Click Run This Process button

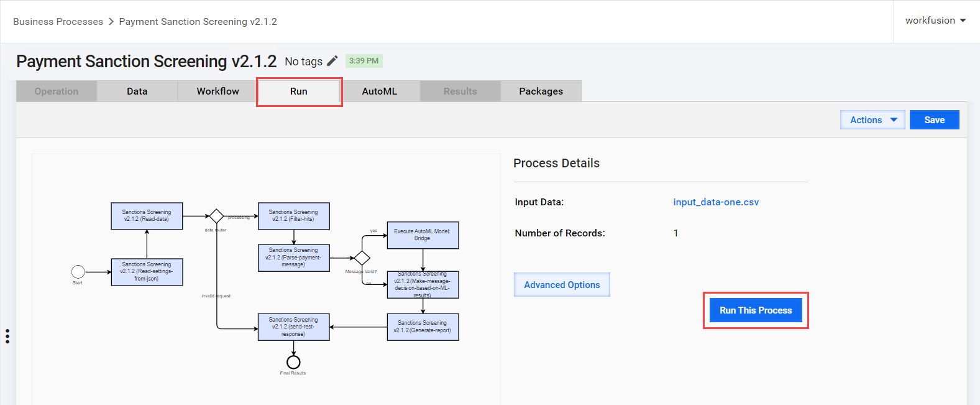(x=756, y=310)
